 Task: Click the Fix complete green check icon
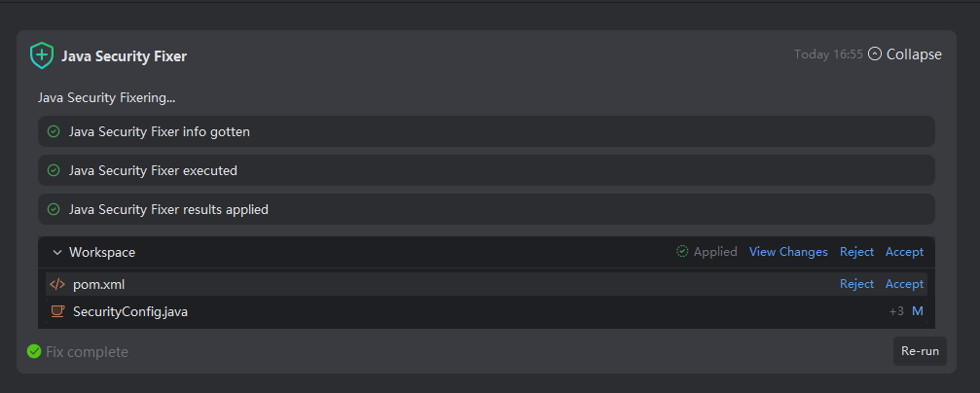(34, 351)
